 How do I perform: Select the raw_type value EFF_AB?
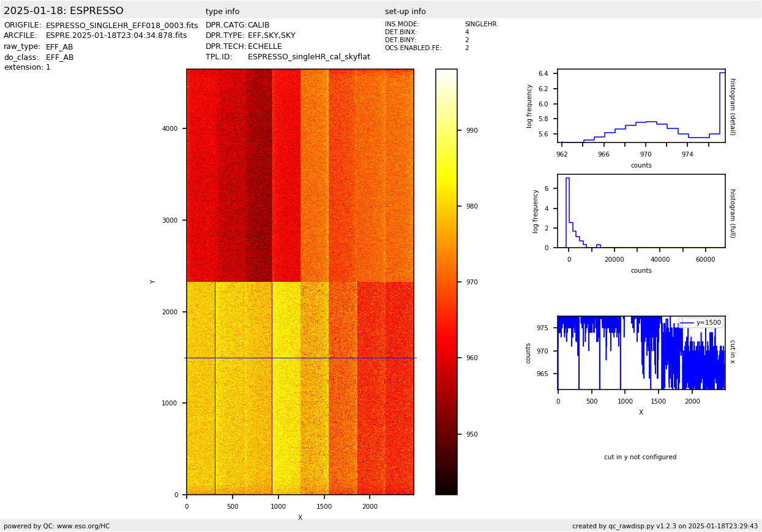[x=59, y=47]
